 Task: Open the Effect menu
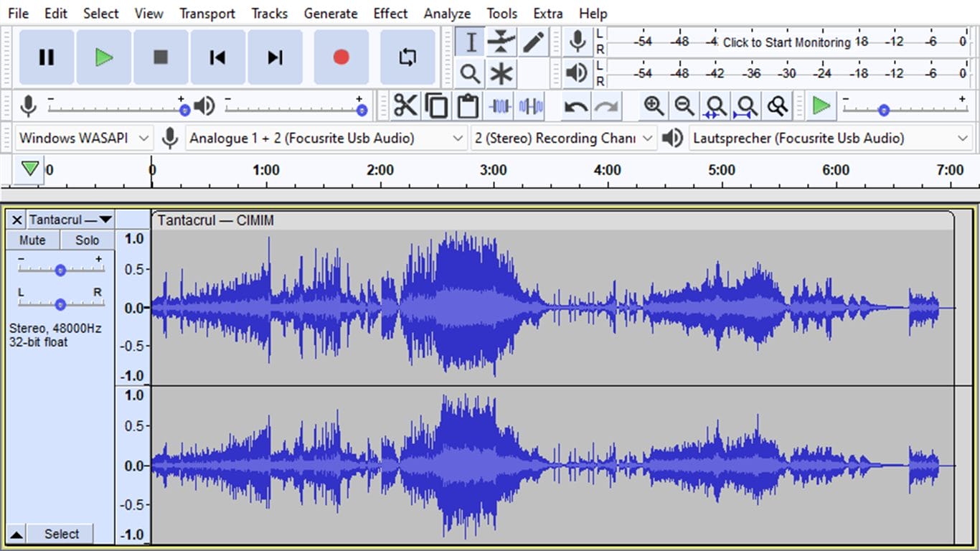pos(390,14)
